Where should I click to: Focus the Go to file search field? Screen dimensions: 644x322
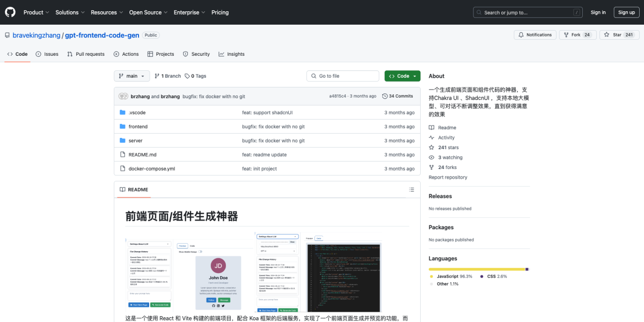[342, 76]
